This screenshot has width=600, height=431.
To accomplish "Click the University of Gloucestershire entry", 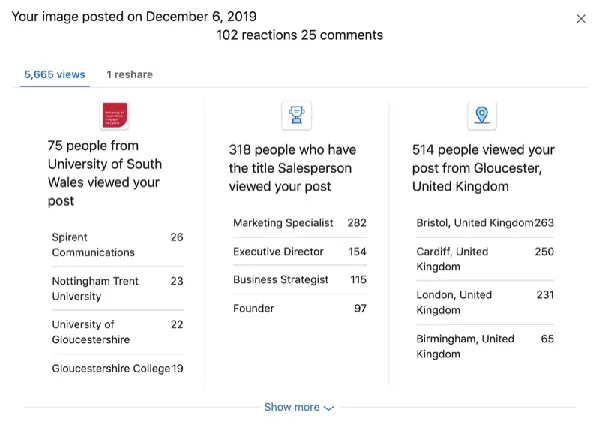I will 117,332.
